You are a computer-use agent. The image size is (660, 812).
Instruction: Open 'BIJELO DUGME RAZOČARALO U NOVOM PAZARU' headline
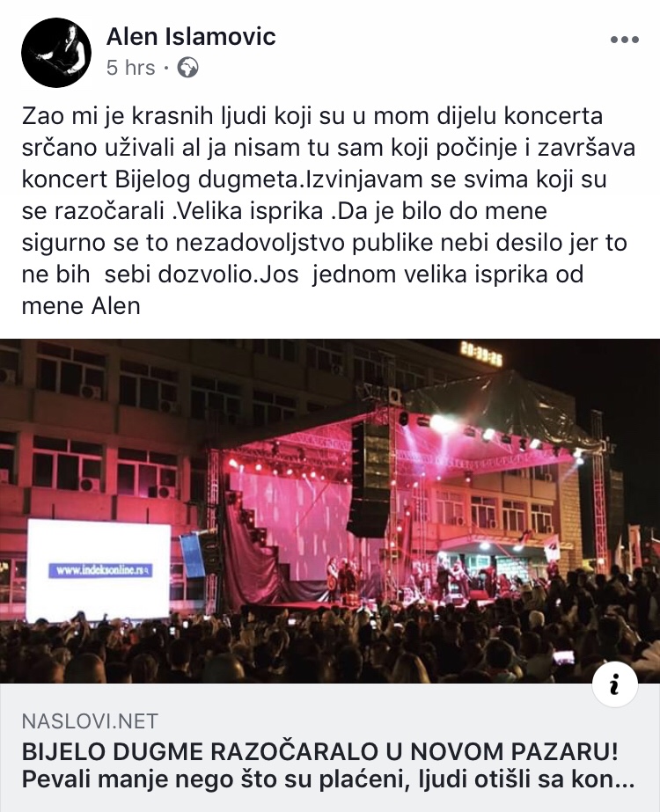point(319,752)
